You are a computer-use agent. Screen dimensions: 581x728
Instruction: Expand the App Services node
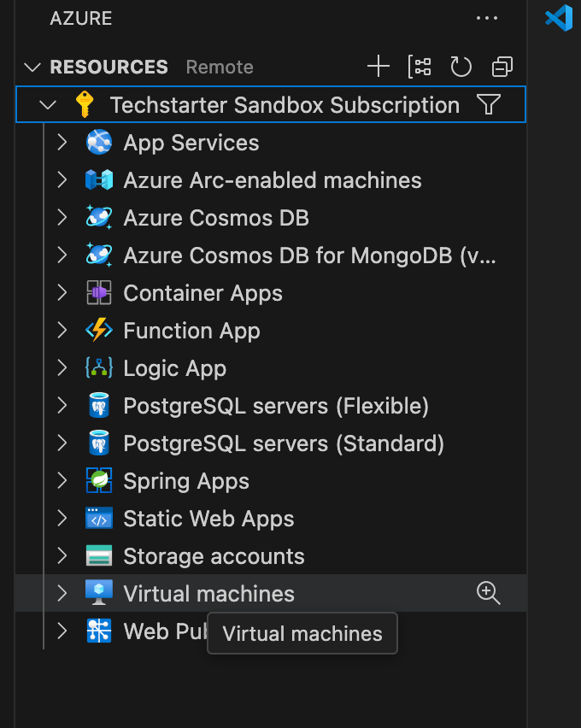click(x=62, y=143)
